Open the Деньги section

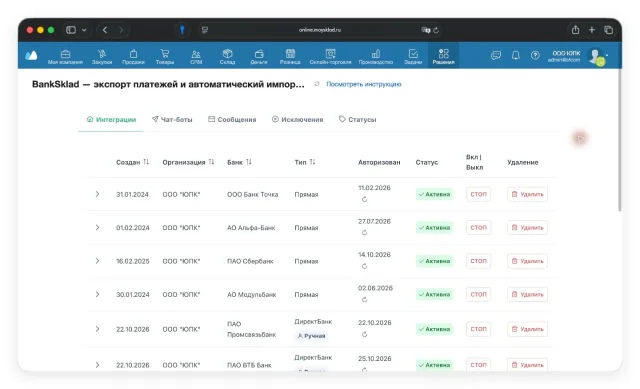coord(259,56)
